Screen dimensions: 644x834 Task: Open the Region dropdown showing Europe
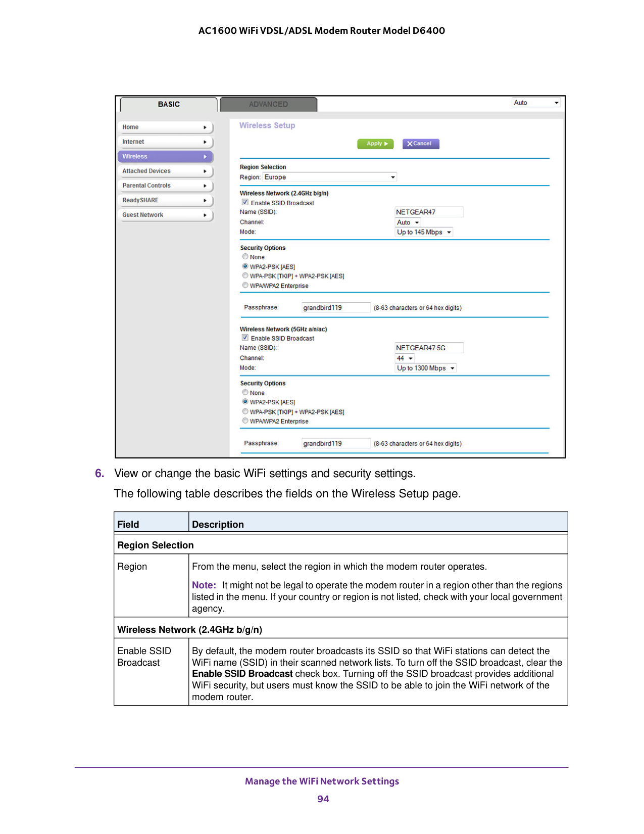[x=330, y=177]
